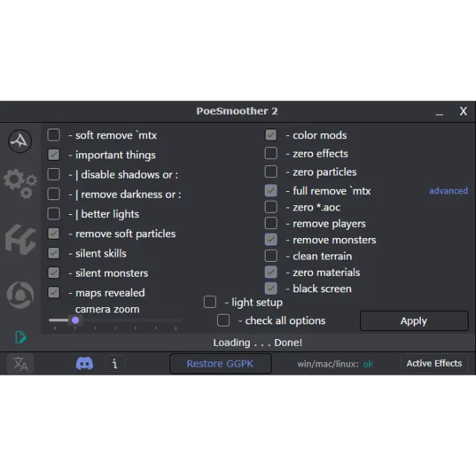Check the light setup option
Viewport: 476px width, 476px height.
click(x=210, y=302)
